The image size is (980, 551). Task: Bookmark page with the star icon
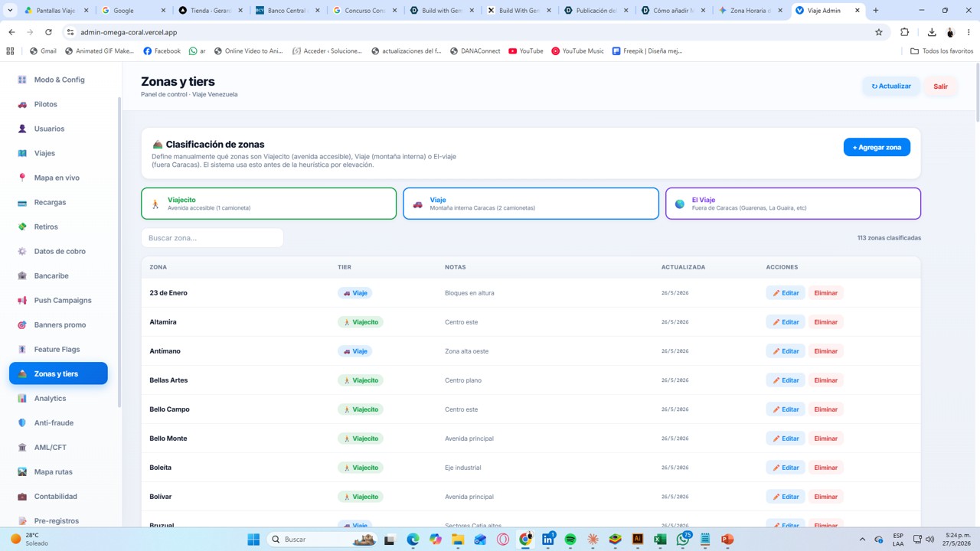click(x=879, y=32)
